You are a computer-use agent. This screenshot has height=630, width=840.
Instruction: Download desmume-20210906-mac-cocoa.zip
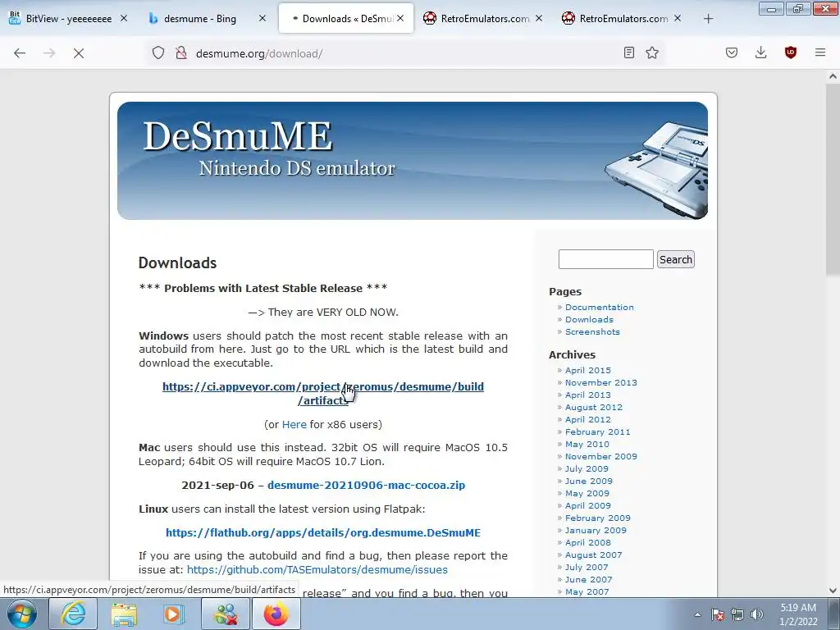[367, 485]
